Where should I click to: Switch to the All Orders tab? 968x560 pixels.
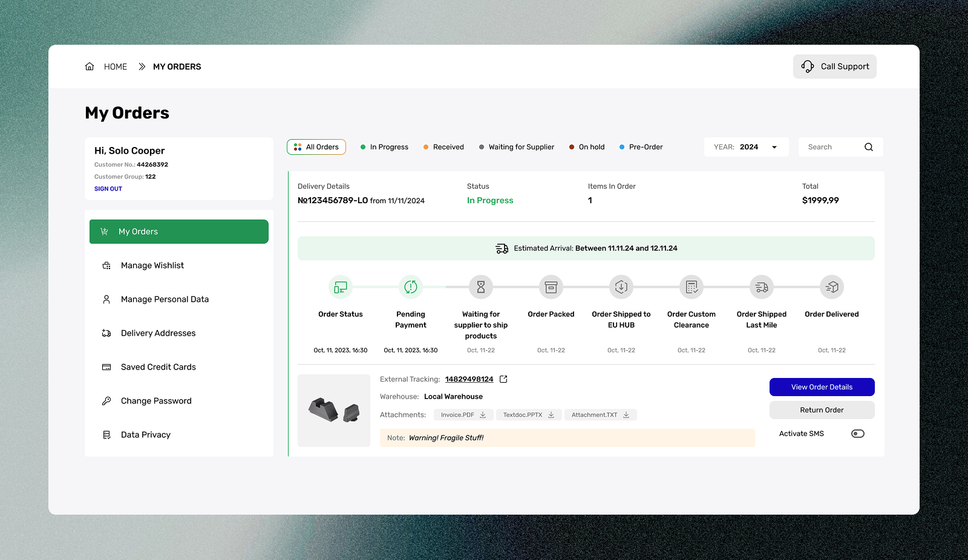pyautogui.click(x=316, y=146)
